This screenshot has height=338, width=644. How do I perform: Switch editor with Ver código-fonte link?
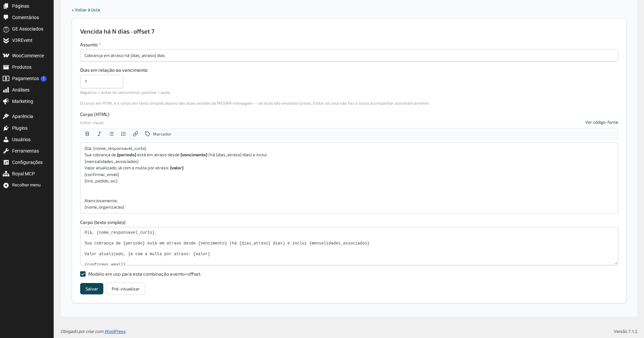(x=601, y=122)
